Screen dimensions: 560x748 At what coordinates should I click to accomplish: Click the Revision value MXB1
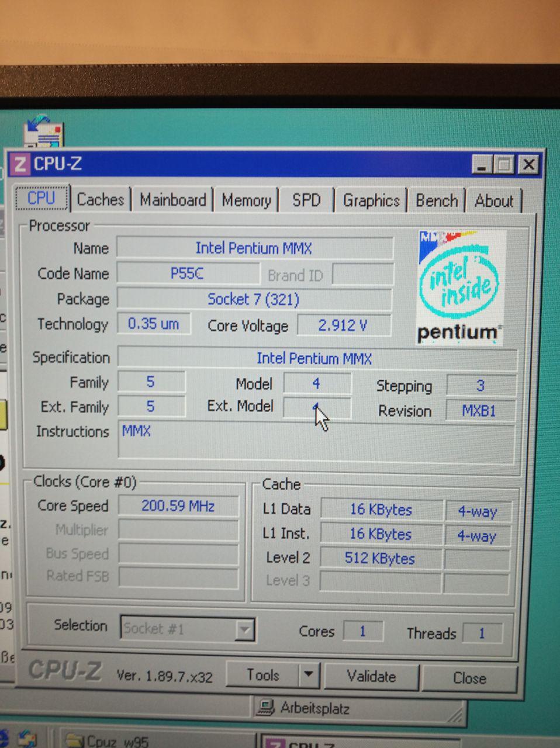point(479,411)
